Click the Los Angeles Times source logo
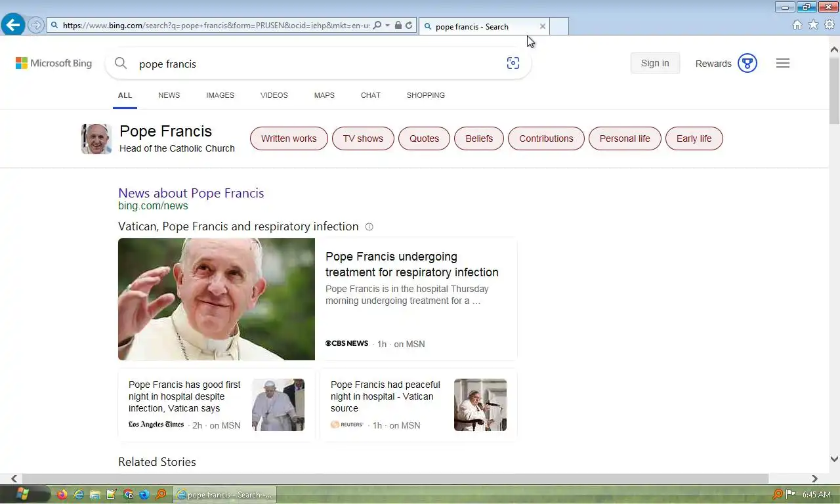 156,425
